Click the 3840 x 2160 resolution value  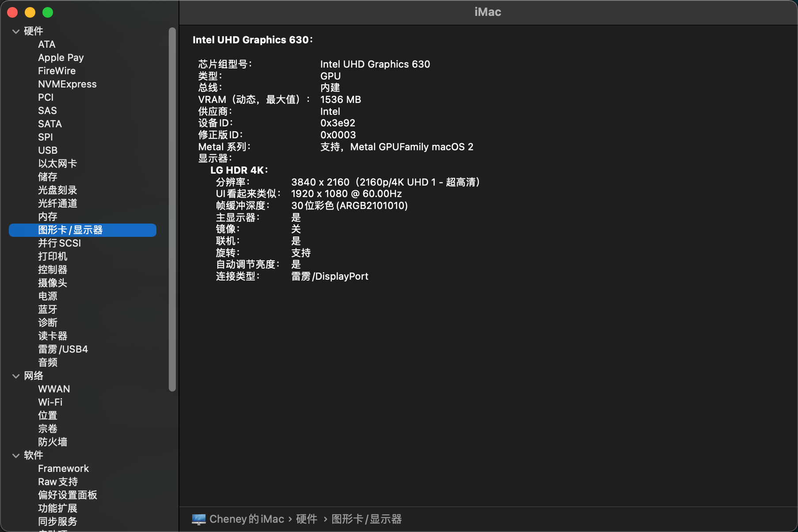click(x=386, y=182)
